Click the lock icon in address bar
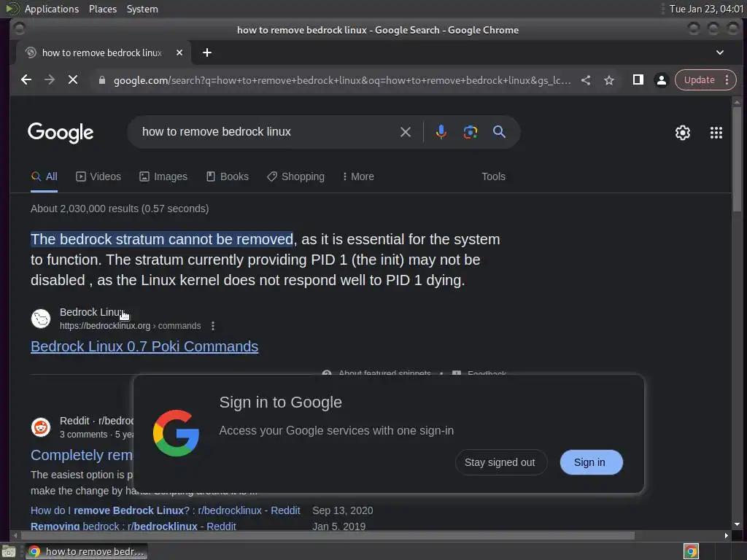Viewport: 747px width, 560px height. tap(101, 80)
